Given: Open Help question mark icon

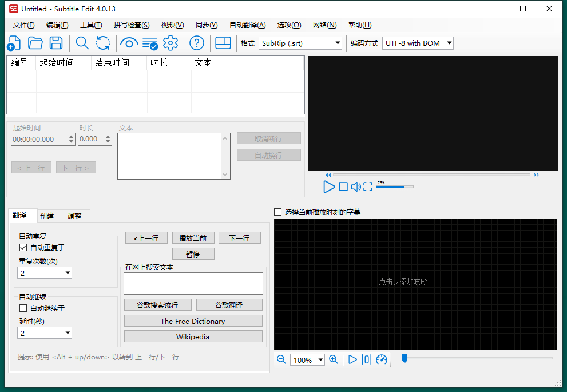Looking at the screenshot, I should point(197,43).
